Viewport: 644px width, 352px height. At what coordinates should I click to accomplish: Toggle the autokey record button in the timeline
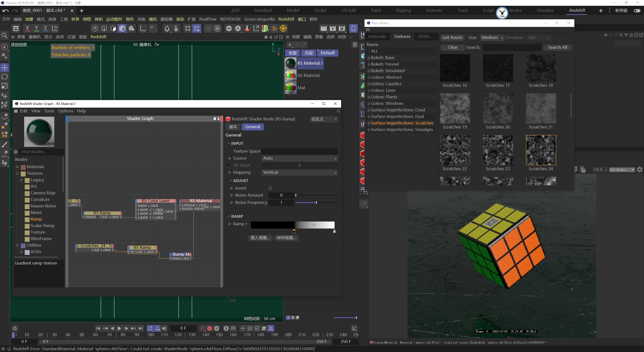pyautogui.click(x=210, y=328)
